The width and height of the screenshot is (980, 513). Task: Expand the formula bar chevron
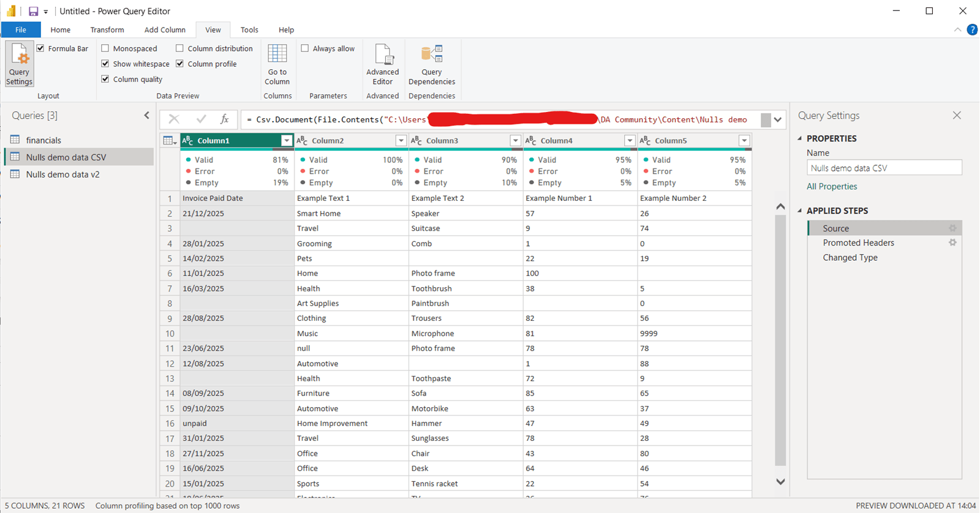pyautogui.click(x=778, y=119)
